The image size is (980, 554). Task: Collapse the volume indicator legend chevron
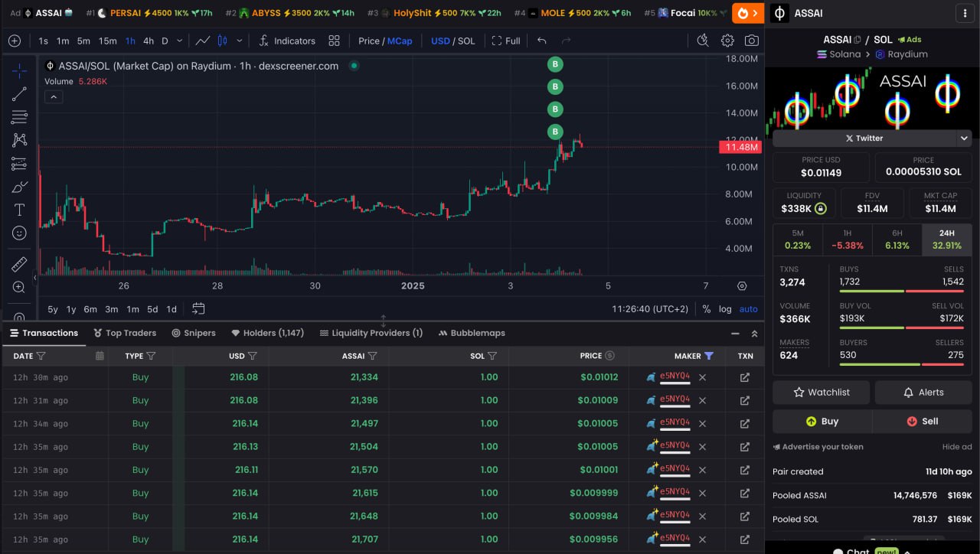coord(54,96)
